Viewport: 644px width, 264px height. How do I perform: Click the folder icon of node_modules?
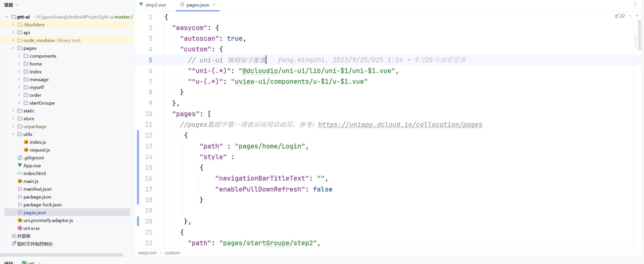pos(20,40)
